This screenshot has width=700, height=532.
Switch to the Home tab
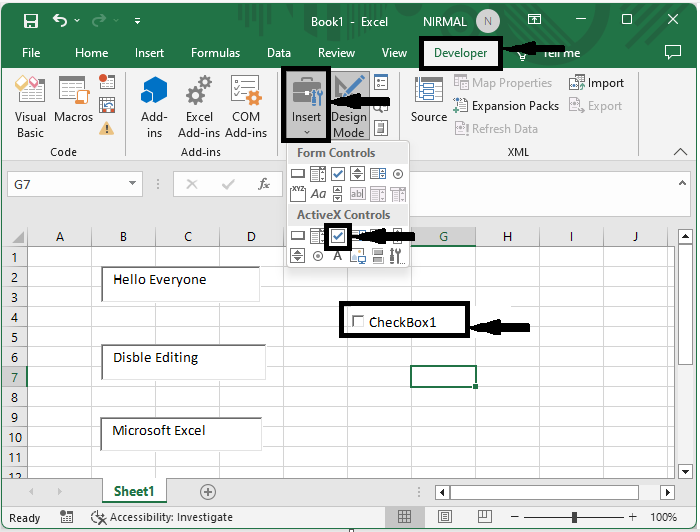(x=92, y=53)
